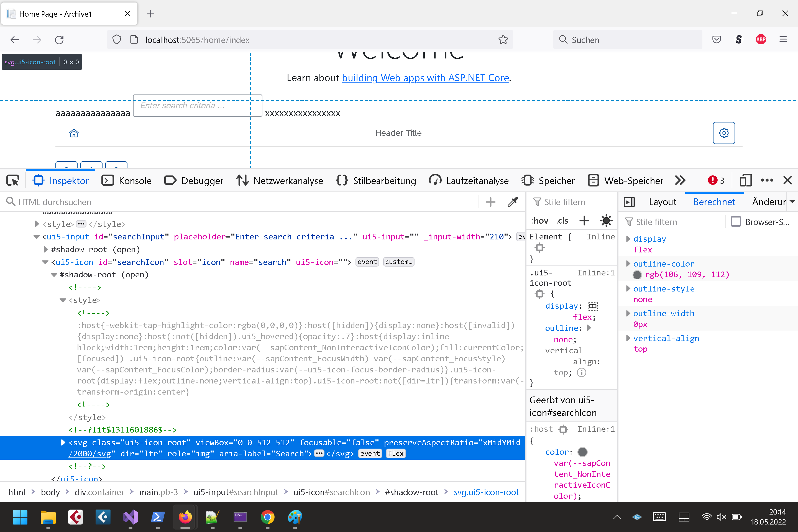The height and width of the screenshot is (532, 798).
Task: Open devtools three-dots options menu
Action: 767,180
